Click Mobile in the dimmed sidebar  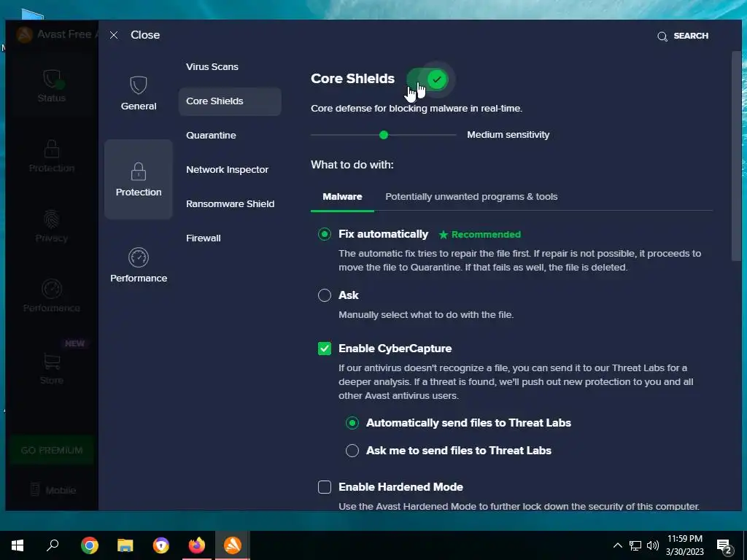[x=53, y=489]
